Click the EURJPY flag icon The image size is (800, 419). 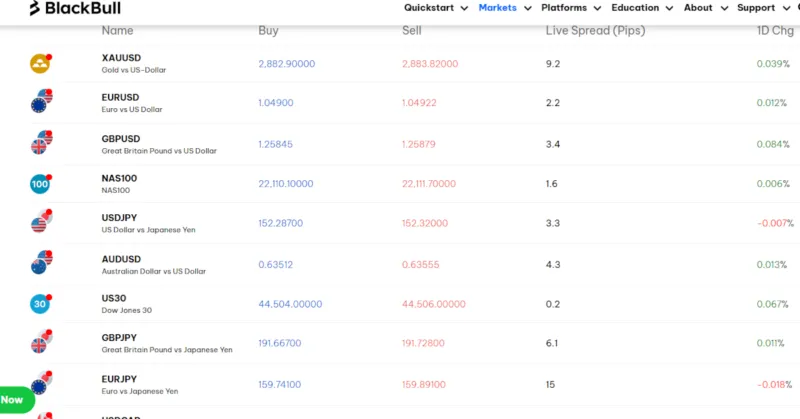41,384
